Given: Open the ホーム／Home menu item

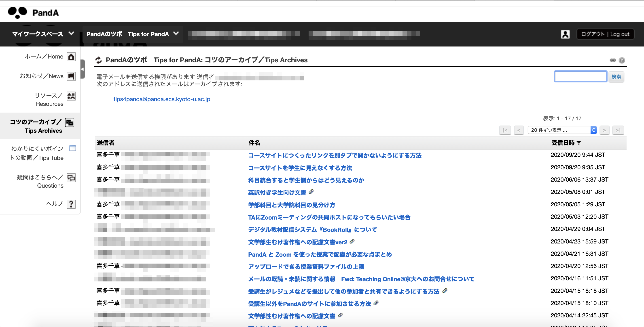Looking at the screenshot, I should point(44,57).
